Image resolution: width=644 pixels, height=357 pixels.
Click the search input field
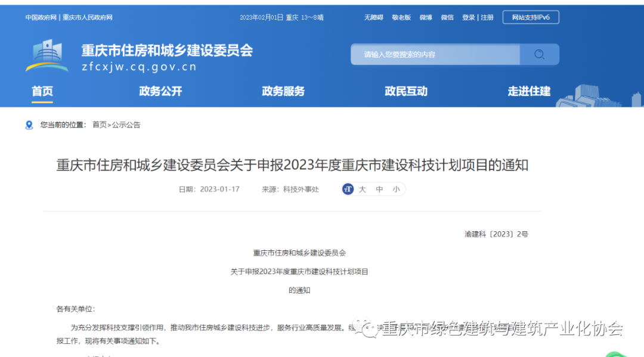point(435,55)
